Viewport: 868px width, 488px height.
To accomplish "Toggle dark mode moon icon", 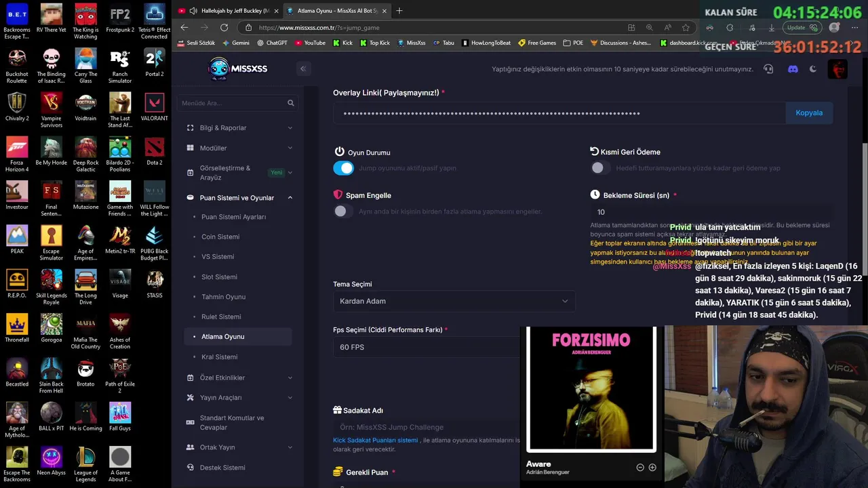I will click(x=813, y=69).
